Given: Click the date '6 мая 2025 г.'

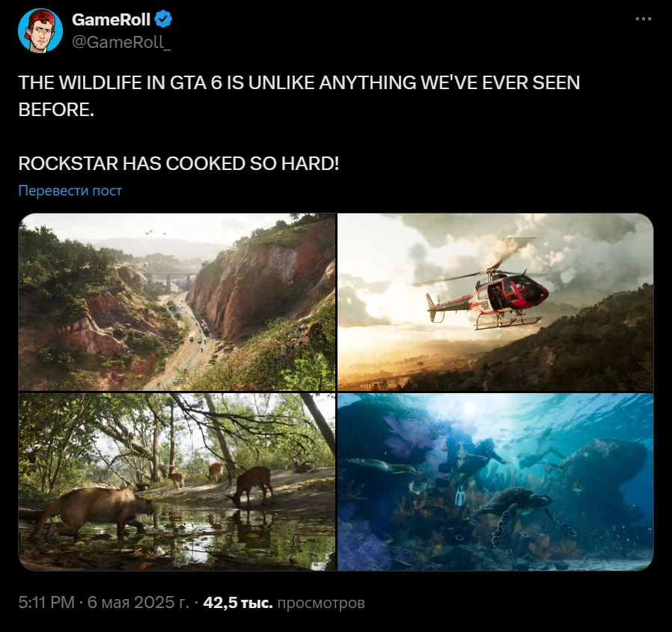Looking at the screenshot, I should (138, 602).
